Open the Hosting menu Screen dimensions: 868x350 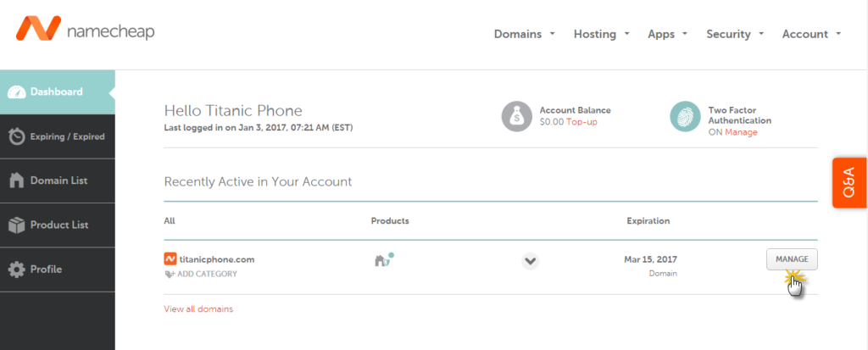pyautogui.click(x=602, y=35)
